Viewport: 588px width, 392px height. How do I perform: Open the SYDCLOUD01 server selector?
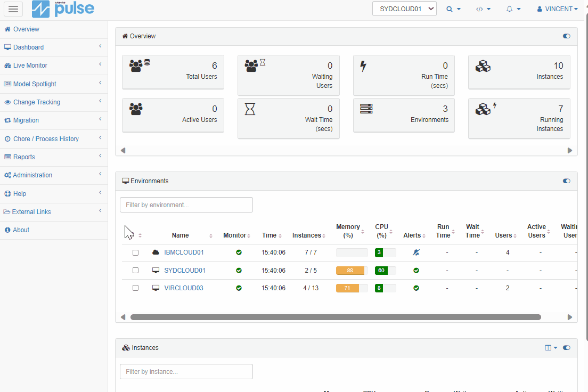pos(404,9)
